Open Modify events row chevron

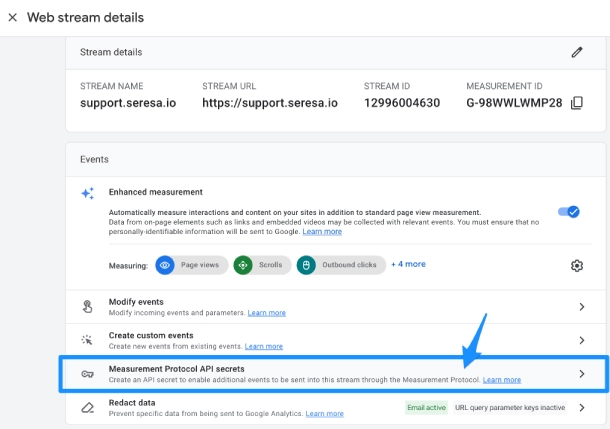pos(582,307)
